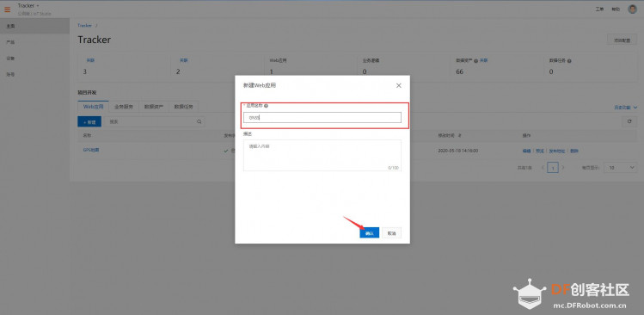Expand the Tracker project switcher dropdown

(x=28, y=6)
